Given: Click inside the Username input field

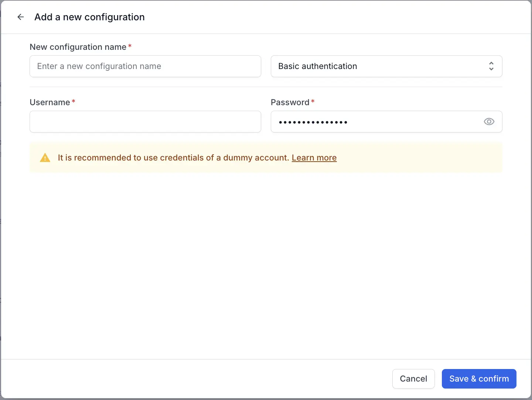Looking at the screenshot, I should pos(196,122).
